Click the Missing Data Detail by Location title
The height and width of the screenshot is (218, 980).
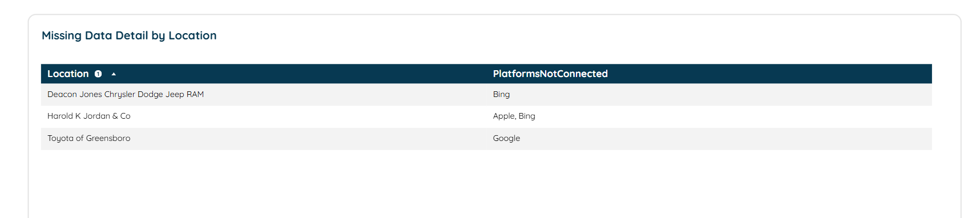click(129, 35)
